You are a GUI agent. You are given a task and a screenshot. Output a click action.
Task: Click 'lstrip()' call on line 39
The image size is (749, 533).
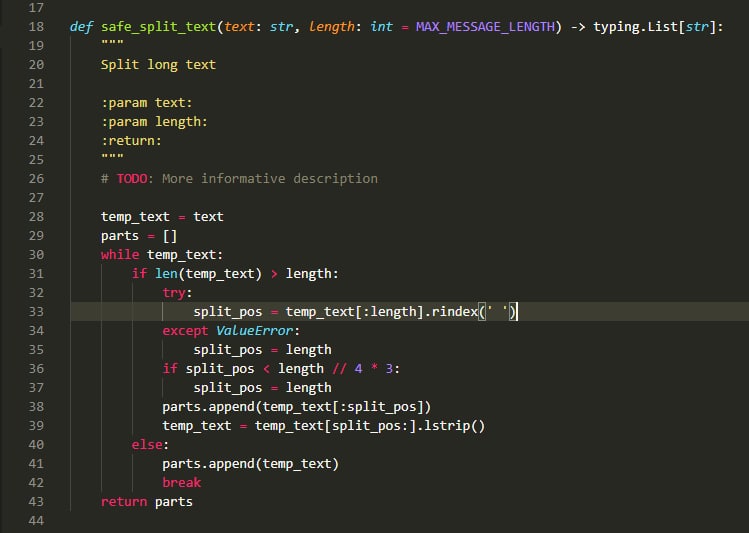pos(454,426)
